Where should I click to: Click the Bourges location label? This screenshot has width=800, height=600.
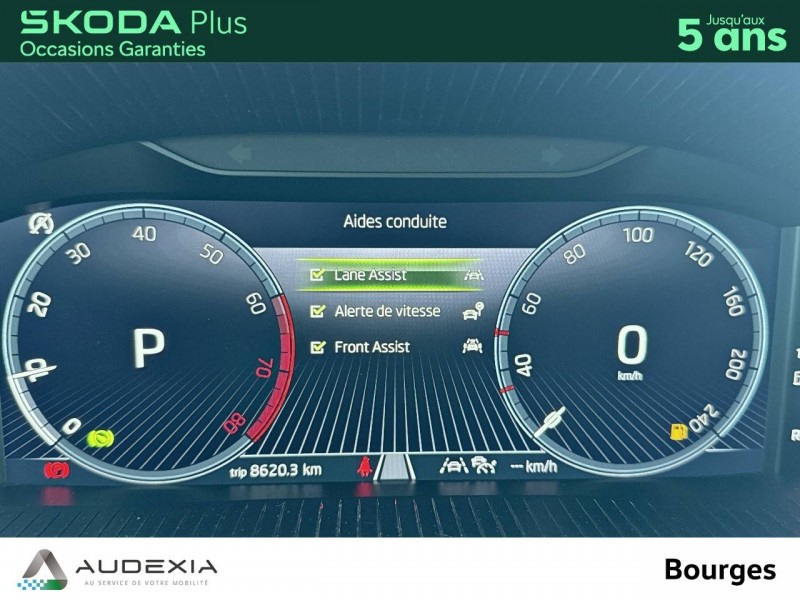point(720,570)
